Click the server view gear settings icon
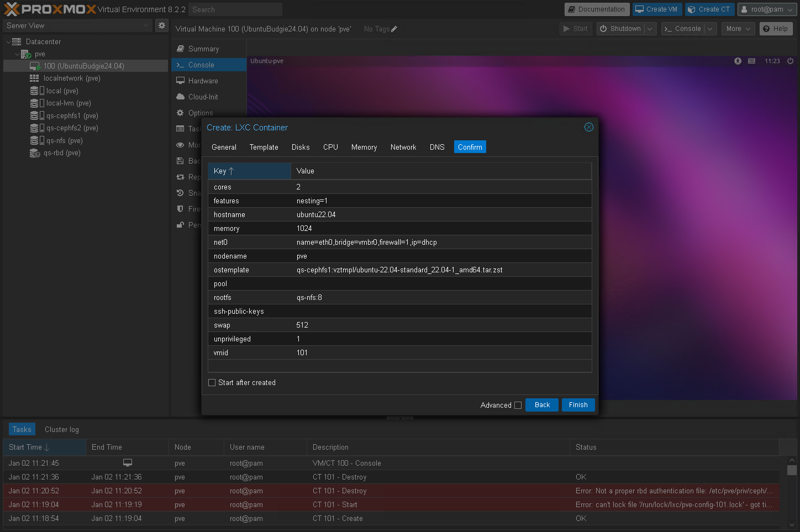Image resolution: width=800 pixels, height=532 pixels. (161, 25)
